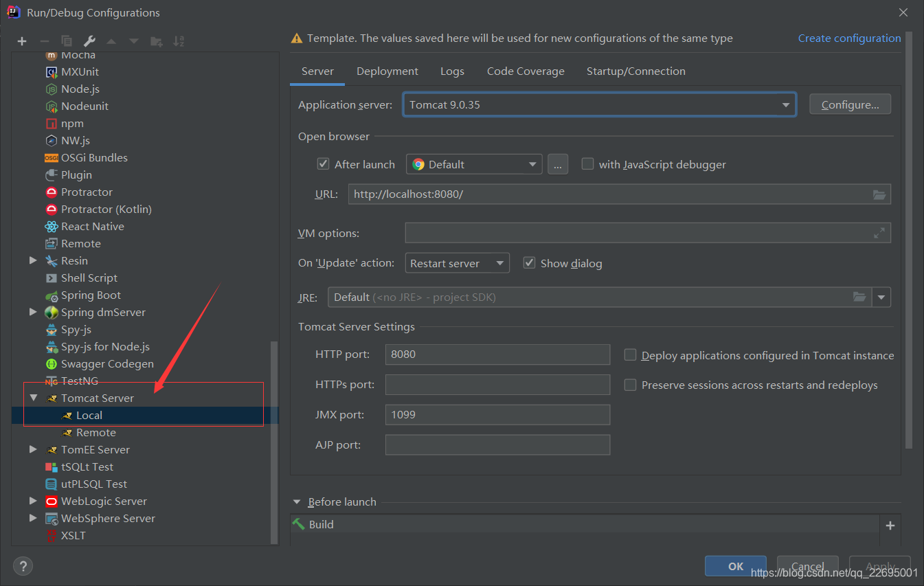Expand the Resin tree node
Screen dimensions: 924x586
[x=33, y=260]
